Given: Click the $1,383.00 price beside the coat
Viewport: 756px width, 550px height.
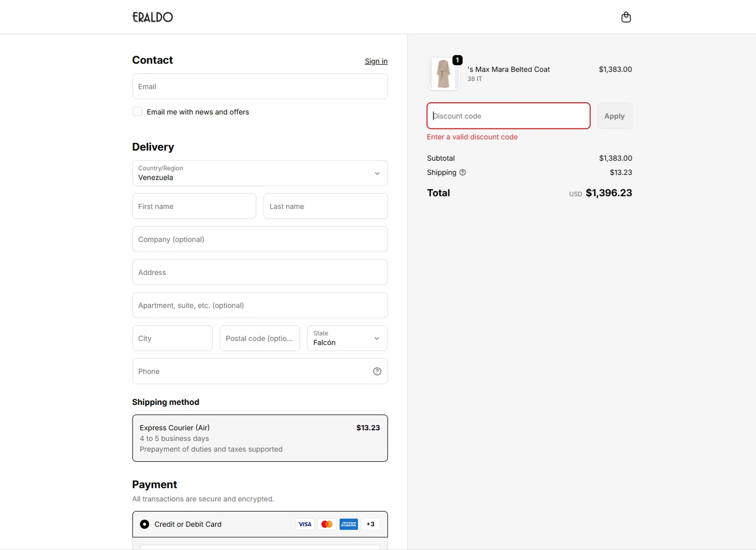Looking at the screenshot, I should click(x=615, y=70).
